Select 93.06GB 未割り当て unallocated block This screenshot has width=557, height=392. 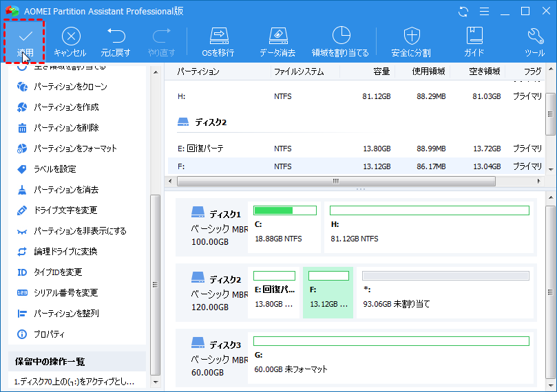[x=445, y=292]
